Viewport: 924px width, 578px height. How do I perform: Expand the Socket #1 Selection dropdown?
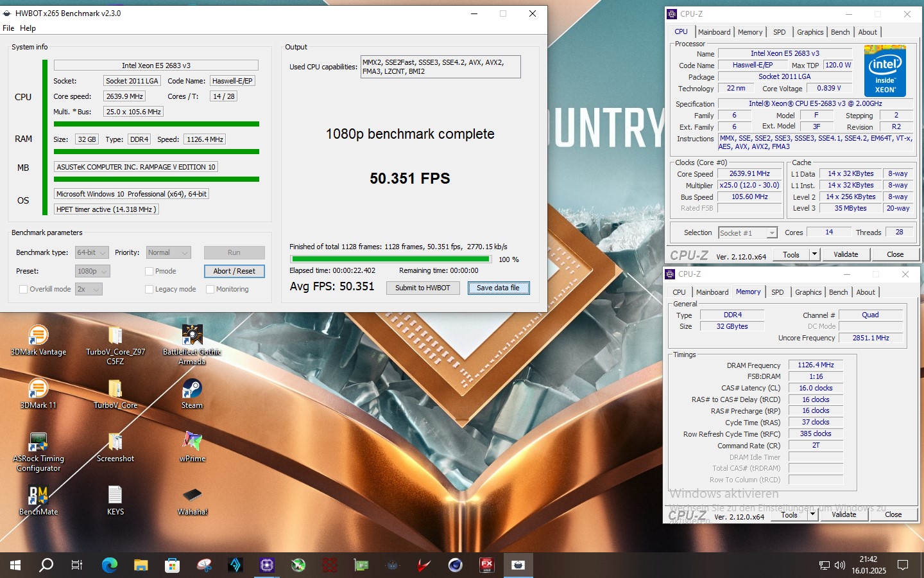coord(748,232)
